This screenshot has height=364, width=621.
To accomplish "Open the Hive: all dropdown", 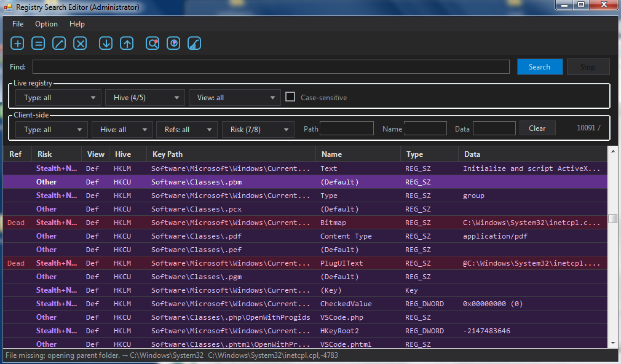I will click(122, 130).
